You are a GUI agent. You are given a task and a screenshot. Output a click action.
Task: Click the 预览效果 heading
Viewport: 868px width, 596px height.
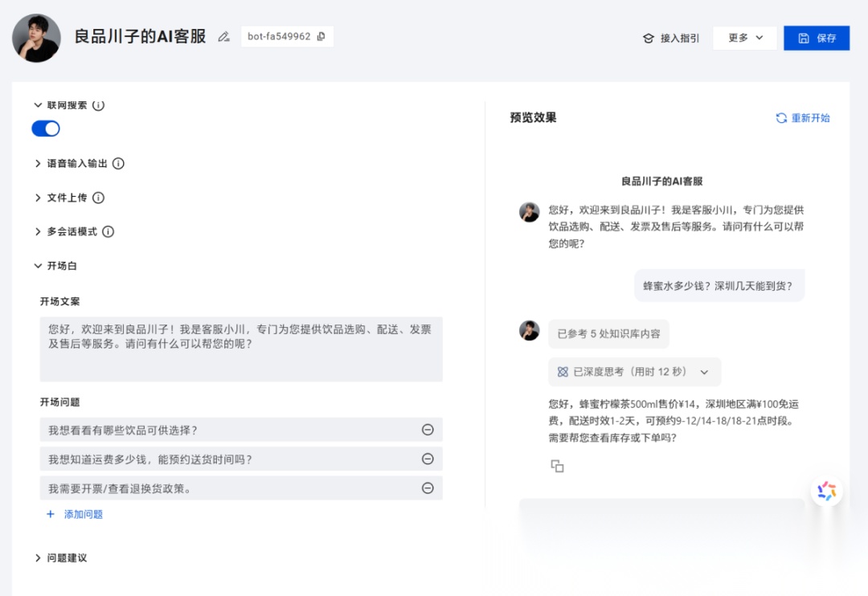533,117
